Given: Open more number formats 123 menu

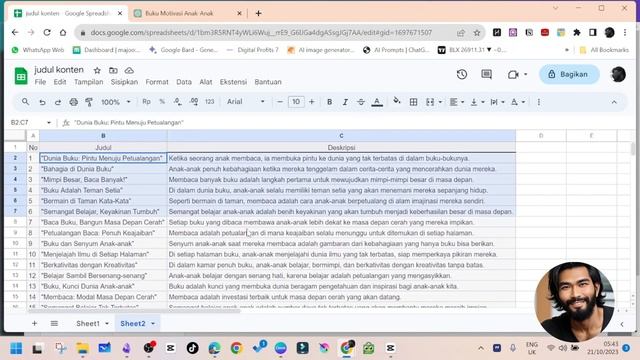Looking at the screenshot, I should pos(209,102).
